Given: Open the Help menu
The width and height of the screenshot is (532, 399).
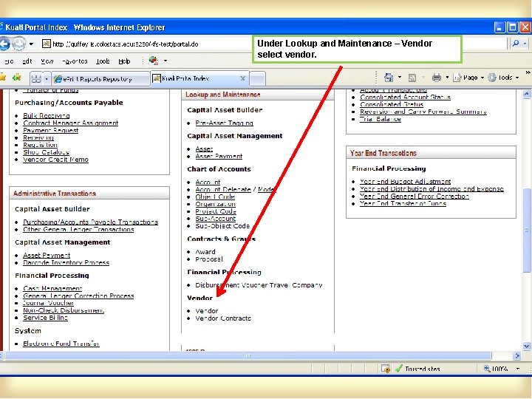Looking at the screenshot, I should [x=124, y=61].
